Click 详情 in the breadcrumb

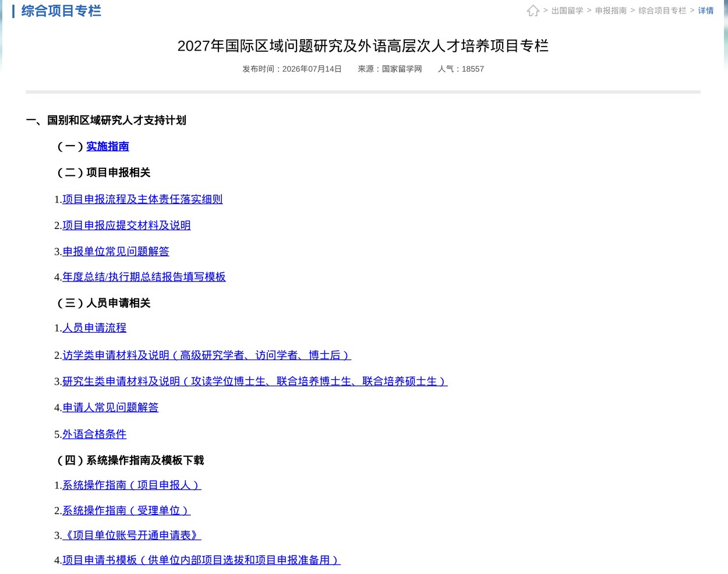[x=706, y=10]
